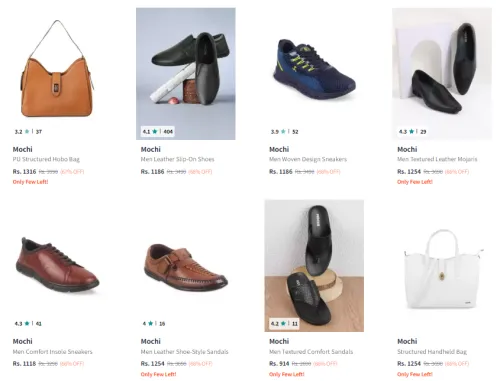Open the Men Woven Design Sneakers title link
Screen dimensions: 500x381
tap(308, 159)
